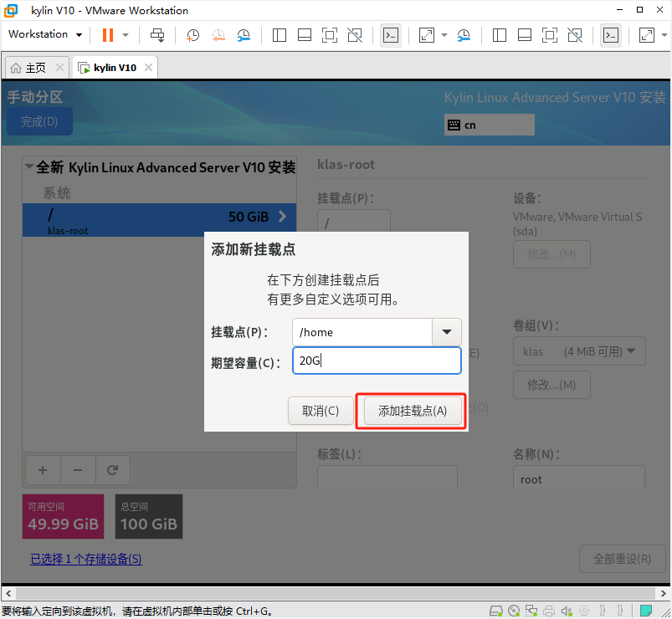Open the klas volume group dropdown
Image resolution: width=672 pixels, height=619 pixels.
579,351
